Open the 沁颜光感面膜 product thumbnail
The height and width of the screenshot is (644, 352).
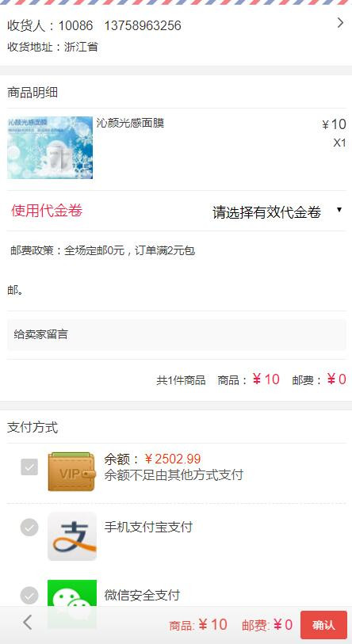50,148
